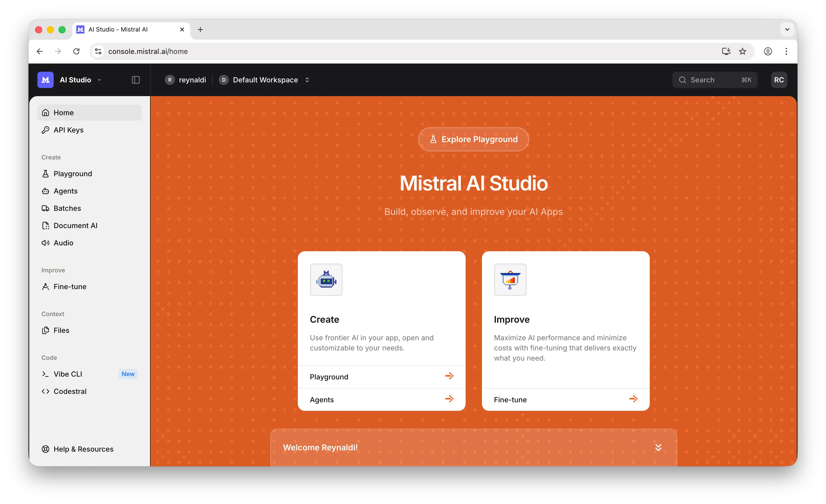Open the Batches page
The image size is (826, 504).
coord(67,208)
